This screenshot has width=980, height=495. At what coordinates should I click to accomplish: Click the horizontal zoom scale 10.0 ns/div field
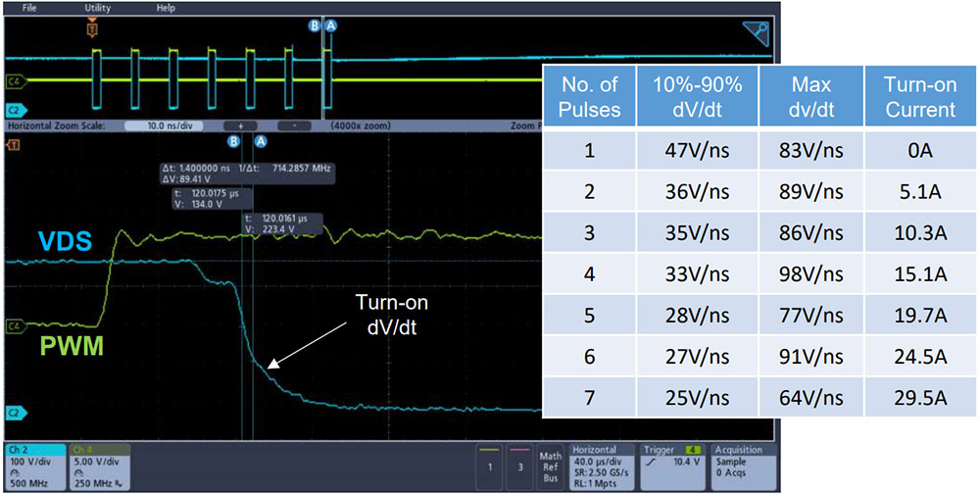(169, 126)
